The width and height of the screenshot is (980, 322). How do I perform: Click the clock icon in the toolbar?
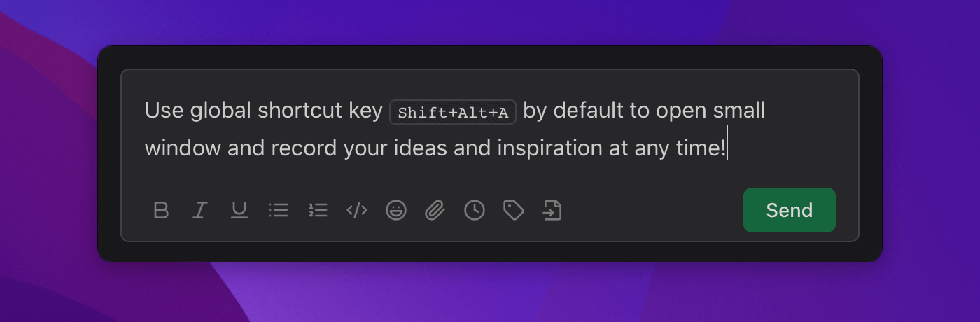click(x=475, y=210)
